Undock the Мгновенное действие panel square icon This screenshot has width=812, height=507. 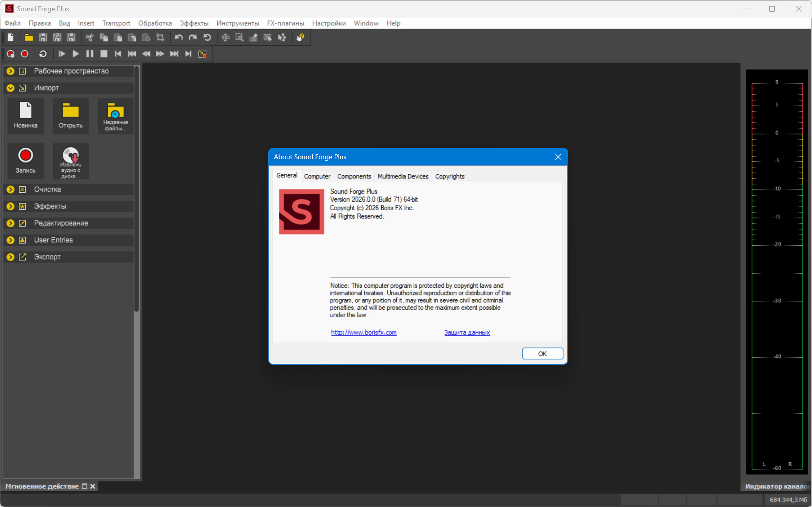click(84, 486)
